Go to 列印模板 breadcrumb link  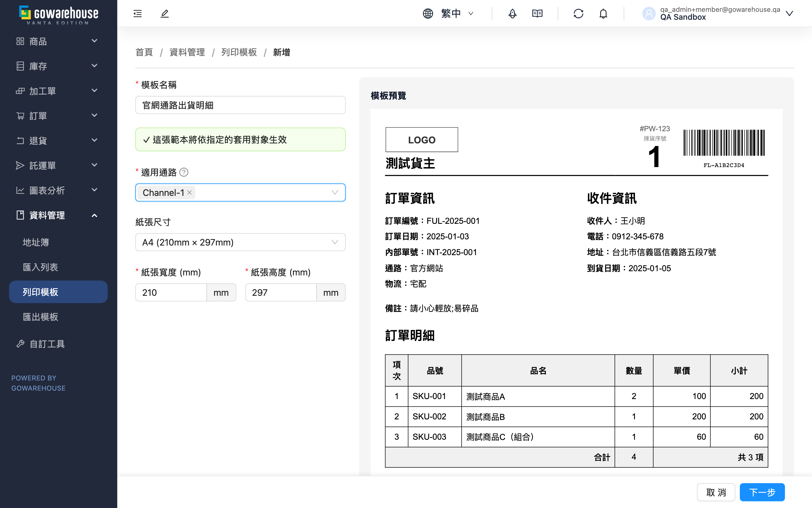pyautogui.click(x=239, y=52)
